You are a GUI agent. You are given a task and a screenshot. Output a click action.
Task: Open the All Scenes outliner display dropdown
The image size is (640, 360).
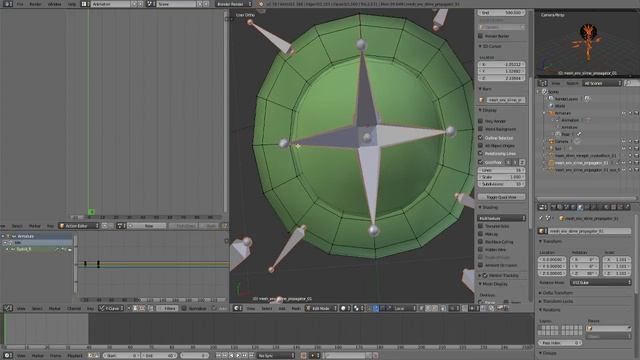602,83
